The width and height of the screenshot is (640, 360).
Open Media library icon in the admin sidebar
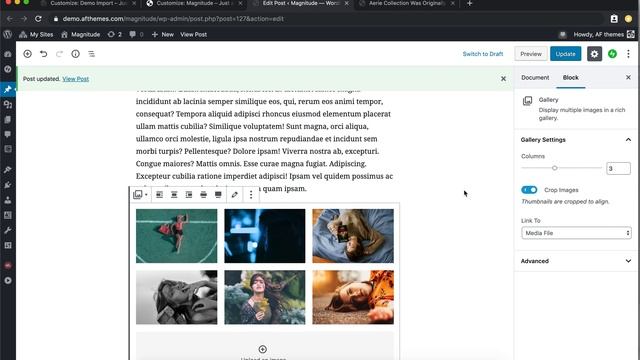(x=8, y=104)
